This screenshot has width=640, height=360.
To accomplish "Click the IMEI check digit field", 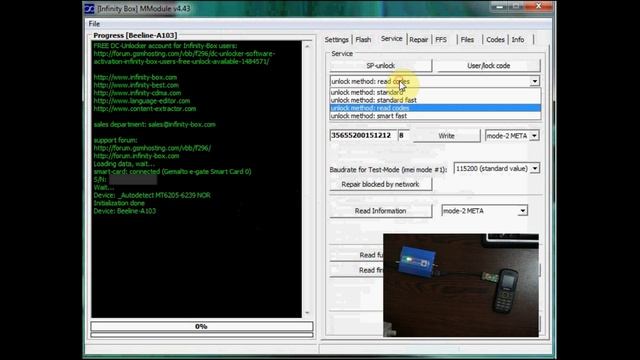I will 403,136.
